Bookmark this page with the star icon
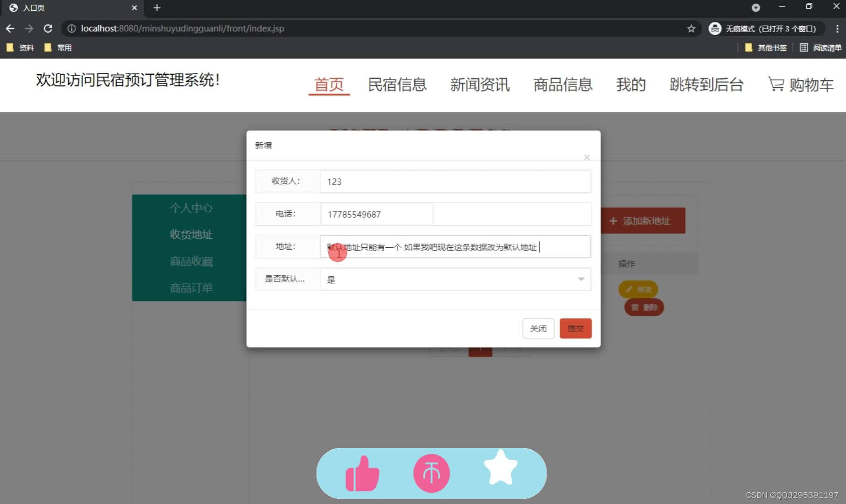Screen dimensions: 846x504 coord(691,28)
